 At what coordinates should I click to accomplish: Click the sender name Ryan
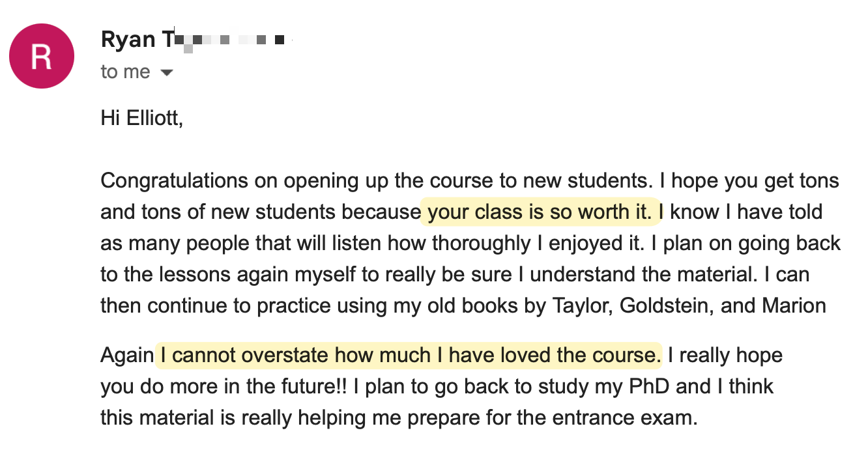coord(128,40)
